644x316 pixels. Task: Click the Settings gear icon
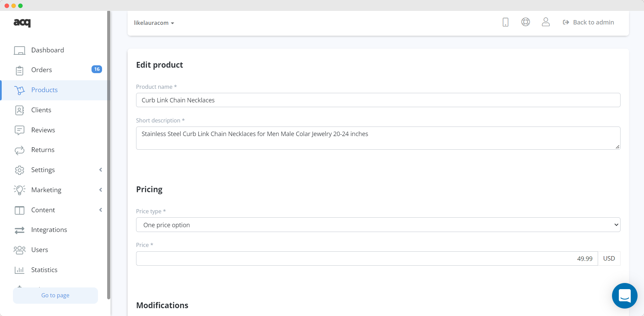point(19,170)
